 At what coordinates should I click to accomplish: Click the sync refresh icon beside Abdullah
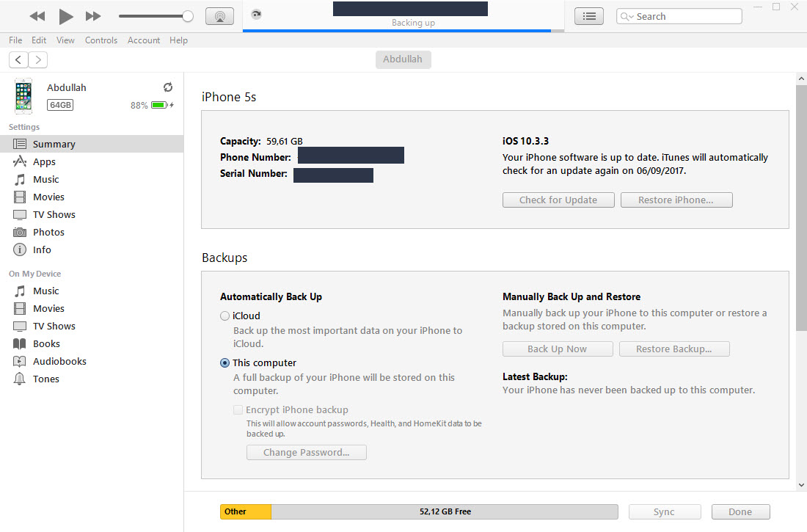[x=168, y=87]
